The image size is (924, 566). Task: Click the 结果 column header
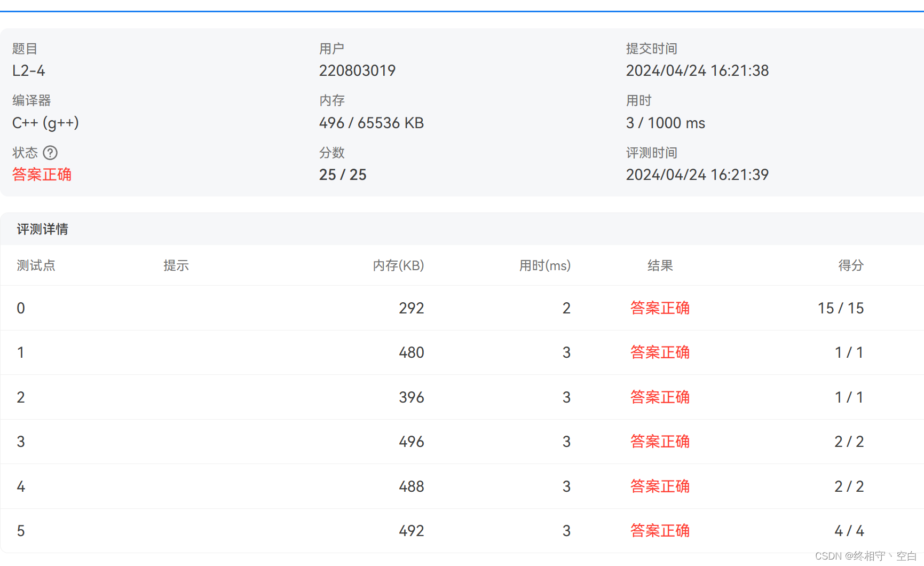pos(660,265)
